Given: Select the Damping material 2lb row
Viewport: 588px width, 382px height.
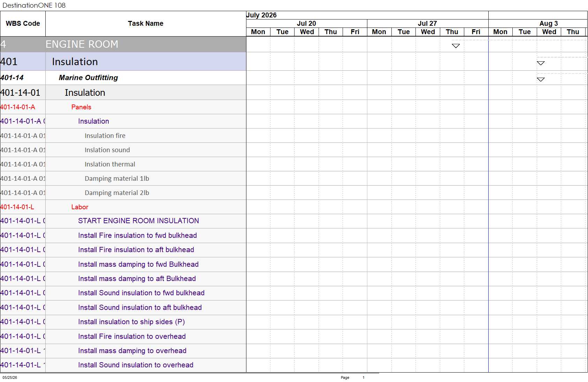Looking at the screenshot, I should click(123, 193).
